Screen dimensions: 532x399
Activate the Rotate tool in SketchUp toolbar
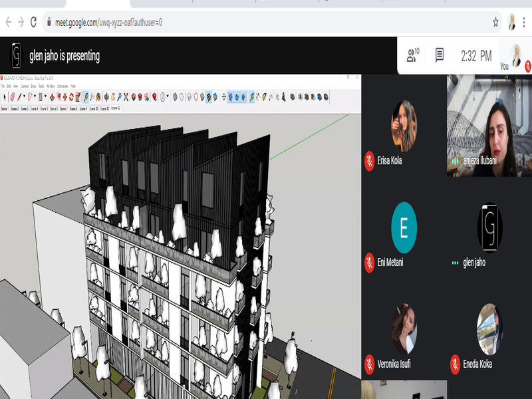72,97
